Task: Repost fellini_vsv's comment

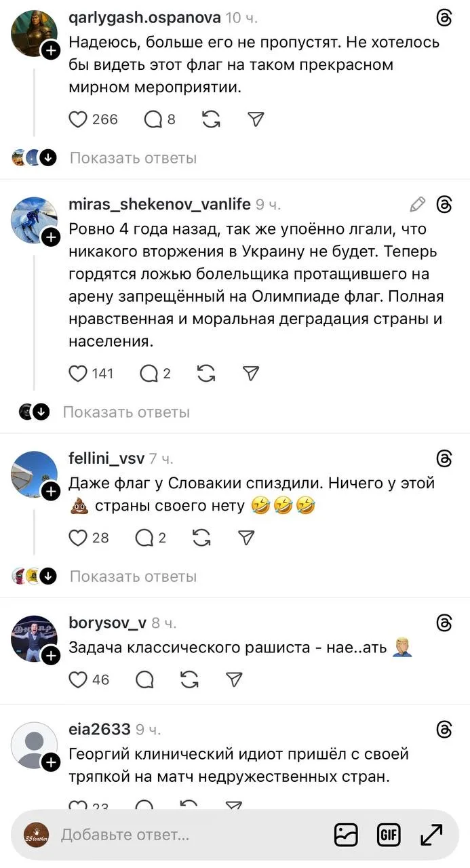Action: [x=201, y=538]
